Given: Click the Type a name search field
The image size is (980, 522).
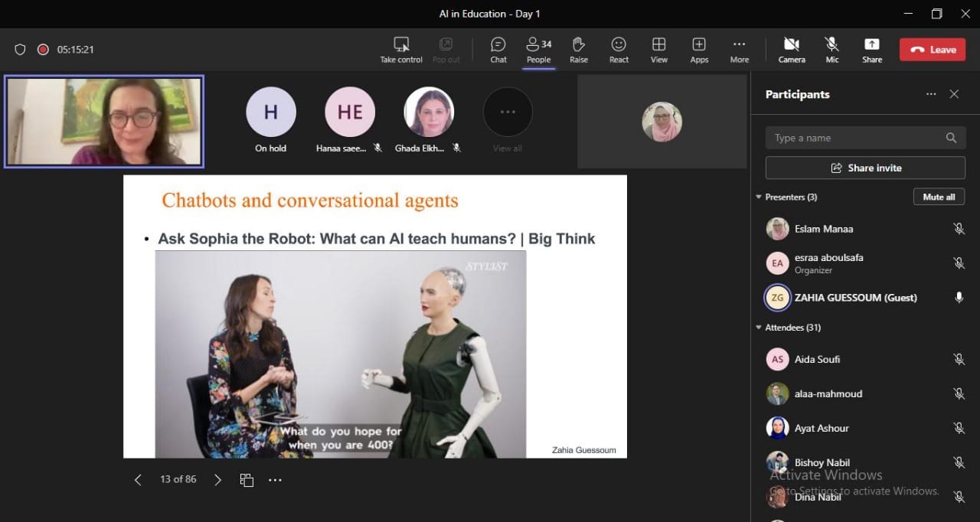Looking at the screenshot, I should [857, 138].
